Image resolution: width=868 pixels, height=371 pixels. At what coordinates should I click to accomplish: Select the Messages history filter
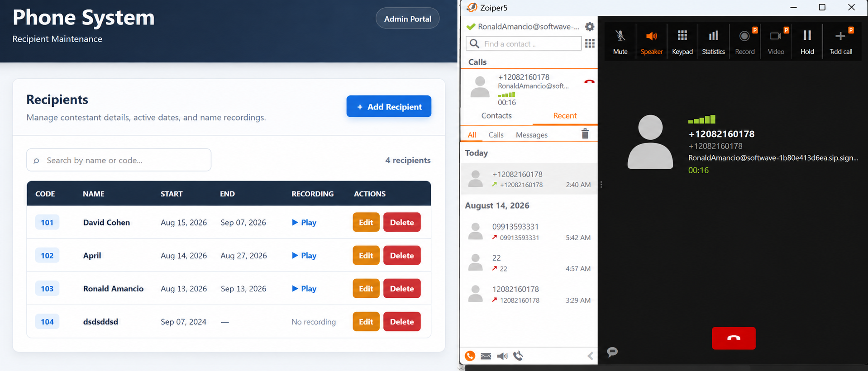click(532, 135)
